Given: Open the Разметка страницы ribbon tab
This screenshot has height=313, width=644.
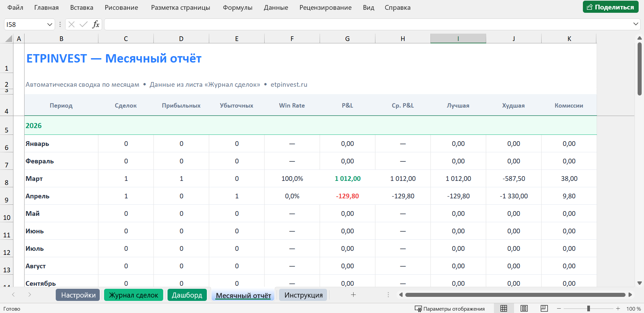Looking at the screenshot, I should click(x=181, y=7).
